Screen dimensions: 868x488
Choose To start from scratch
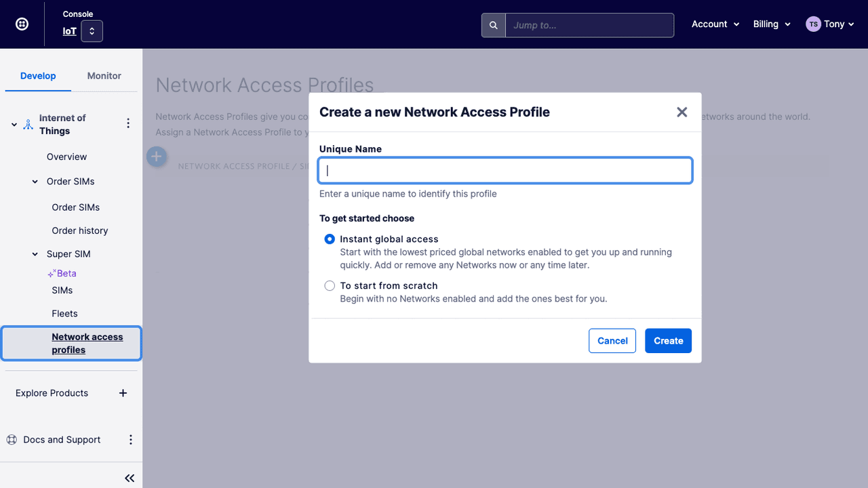330,285
